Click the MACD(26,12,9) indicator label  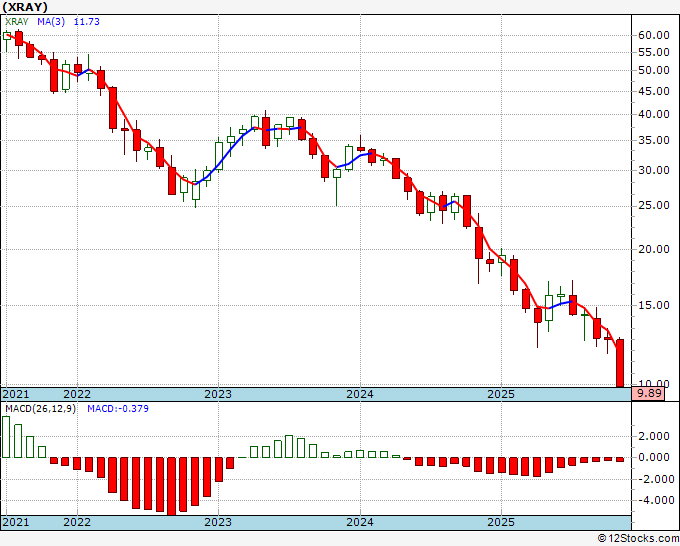[x=40, y=409]
